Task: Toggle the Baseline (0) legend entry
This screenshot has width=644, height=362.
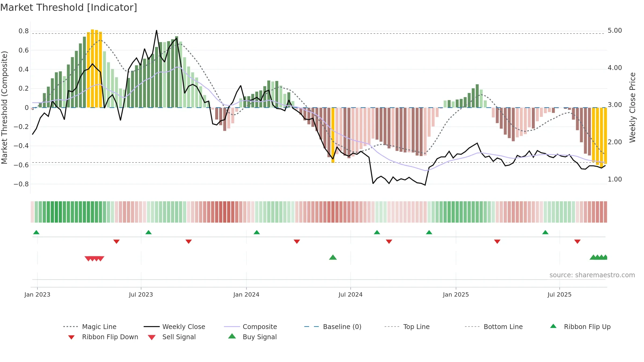Action: (x=332, y=327)
